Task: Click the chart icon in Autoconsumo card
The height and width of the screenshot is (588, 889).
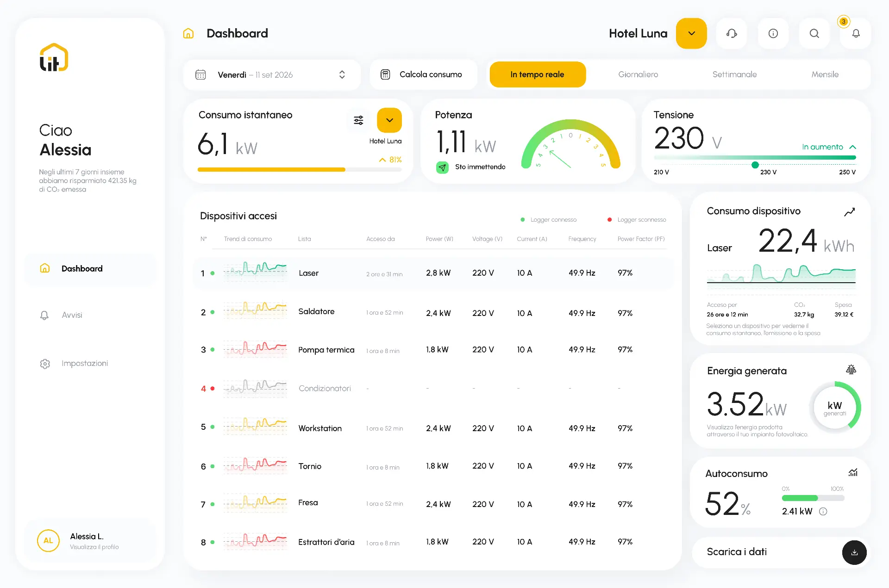Action: [x=853, y=472]
